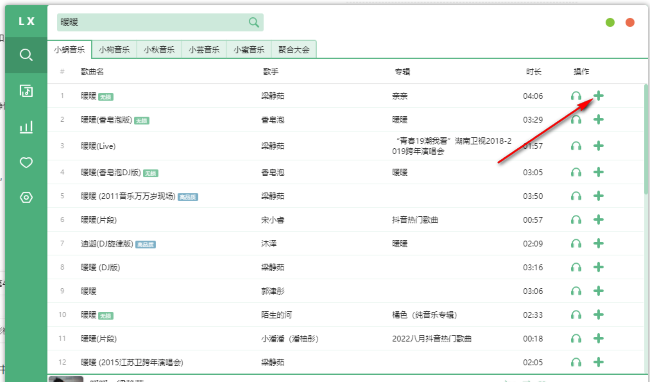Add song 1 to list with plus
Image resolution: width=650 pixels, height=382 pixels.
[x=598, y=96]
